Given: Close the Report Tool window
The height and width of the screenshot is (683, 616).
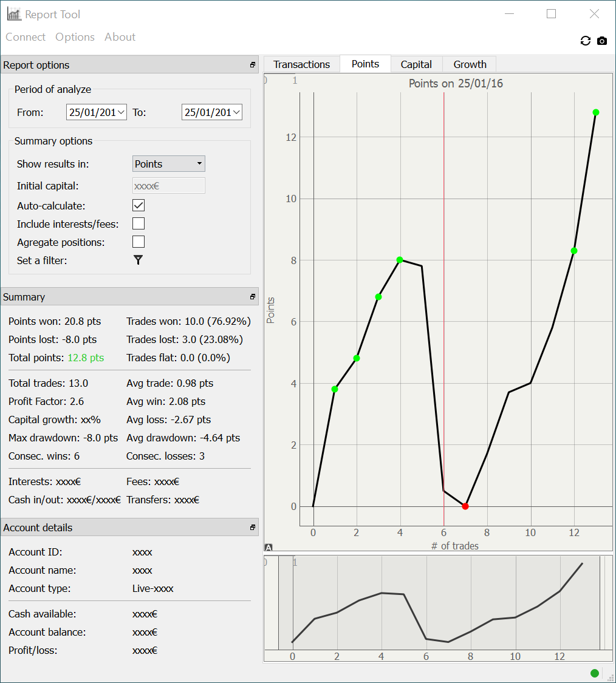Looking at the screenshot, I should [594, 14].
